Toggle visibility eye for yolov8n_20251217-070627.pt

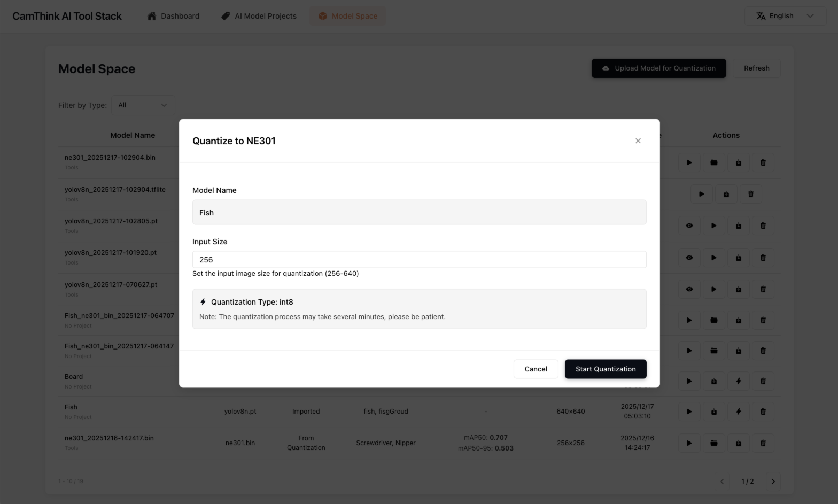point(689,289)
